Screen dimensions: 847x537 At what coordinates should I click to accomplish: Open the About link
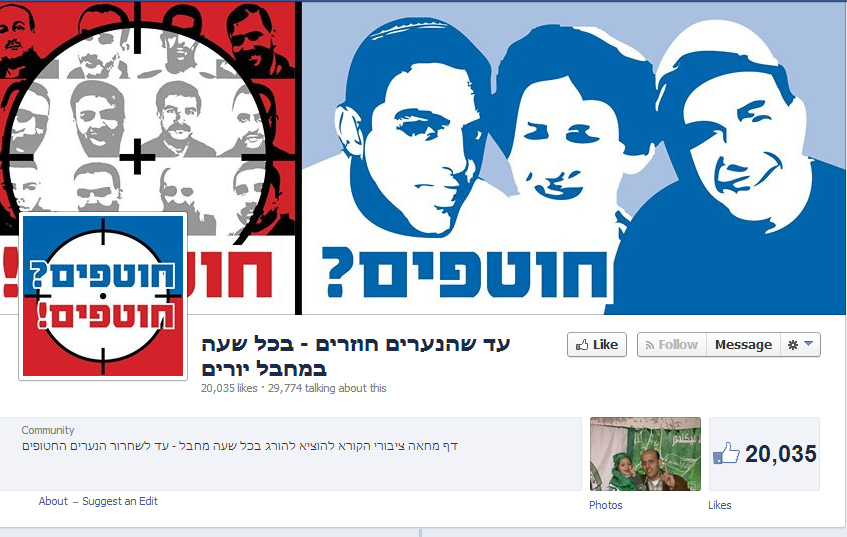point(53,501)
